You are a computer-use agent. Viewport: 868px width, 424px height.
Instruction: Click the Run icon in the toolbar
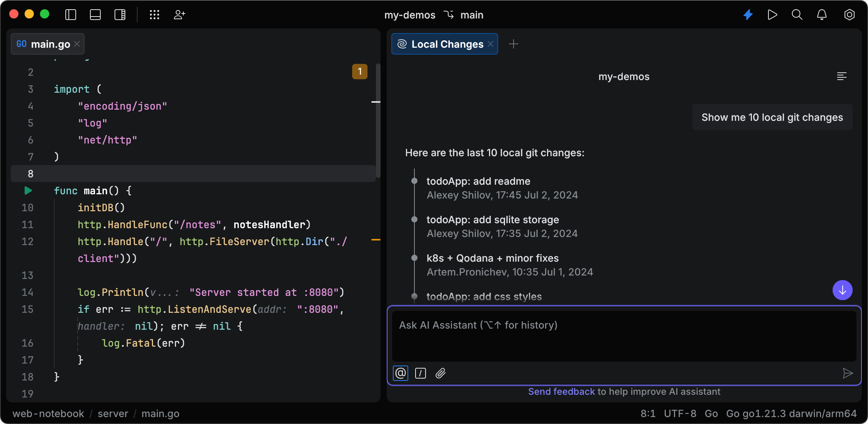pos(773,15)
